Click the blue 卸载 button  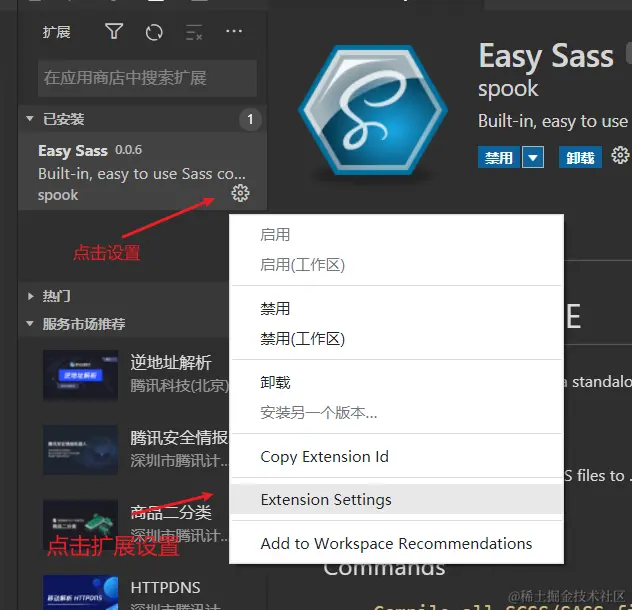click(x=580, y=157)
